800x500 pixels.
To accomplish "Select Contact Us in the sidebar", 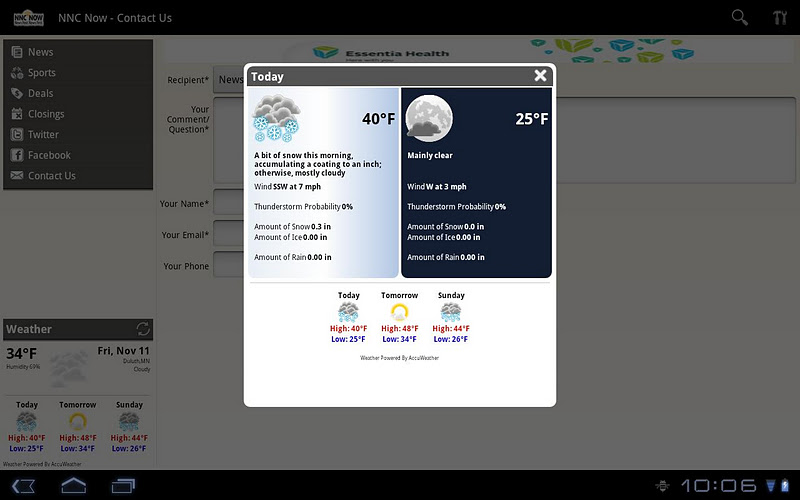I will [78, 176].
